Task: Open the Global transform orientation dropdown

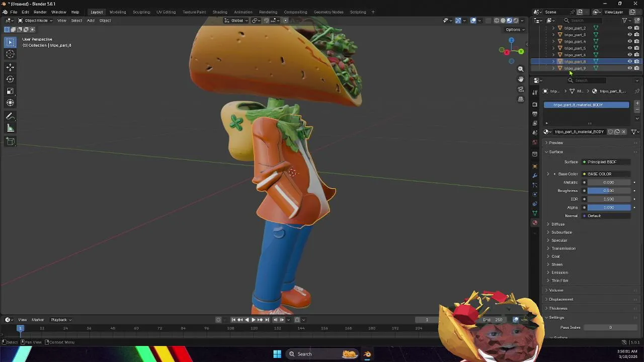Action: pos(236,21)
